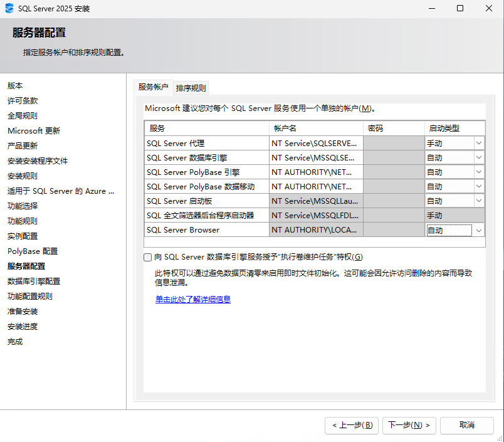Select the PolyBase 配置 step in sidebar

pyautogui.click(x=33, y=251)
